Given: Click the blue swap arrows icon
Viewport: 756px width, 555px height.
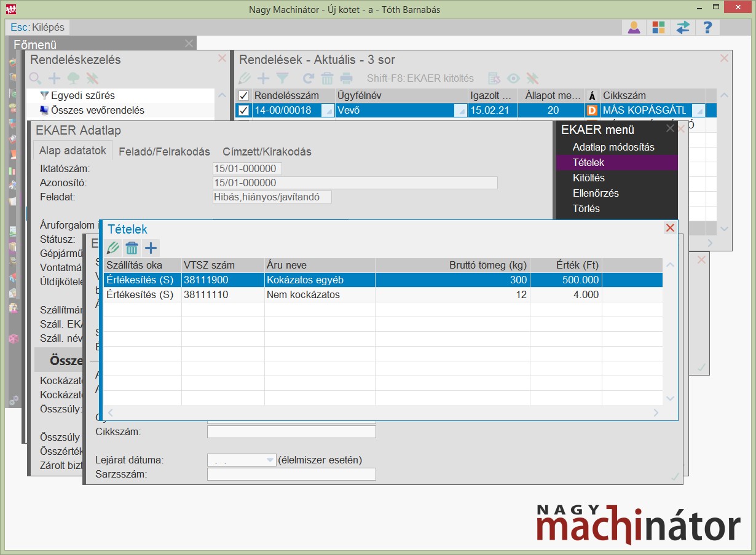Looking at the screenshot, I should [x=683, y=28].
